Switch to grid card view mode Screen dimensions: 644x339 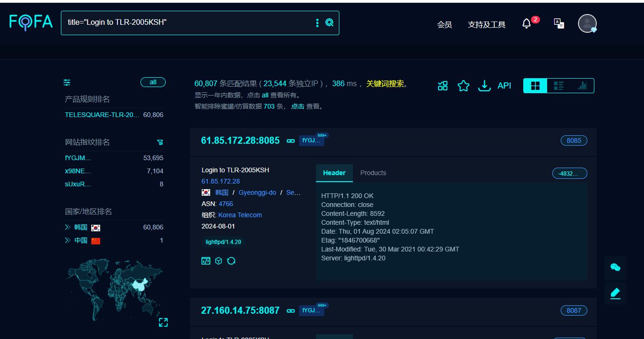pyautogui.click(x=535, y=86)
